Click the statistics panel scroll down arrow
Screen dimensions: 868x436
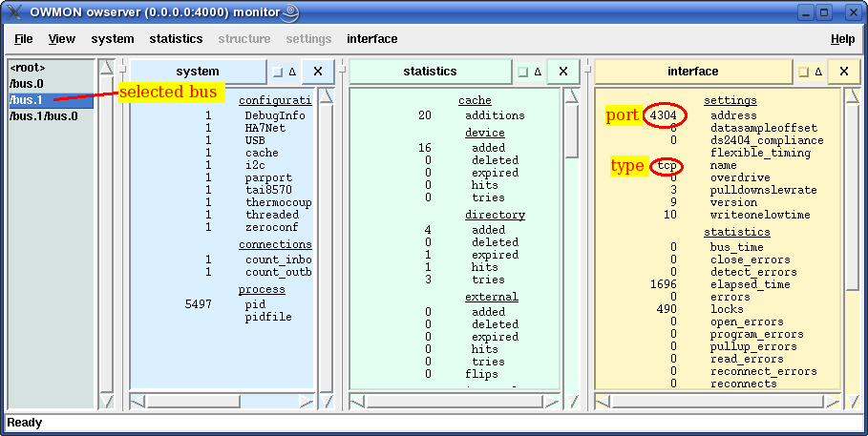571,401
